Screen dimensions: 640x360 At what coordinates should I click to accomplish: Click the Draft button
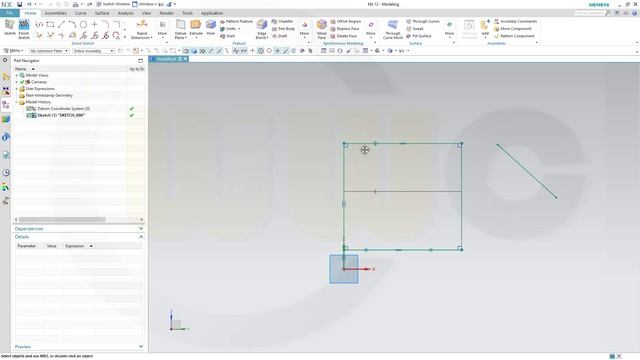click(x=280, y=36)
